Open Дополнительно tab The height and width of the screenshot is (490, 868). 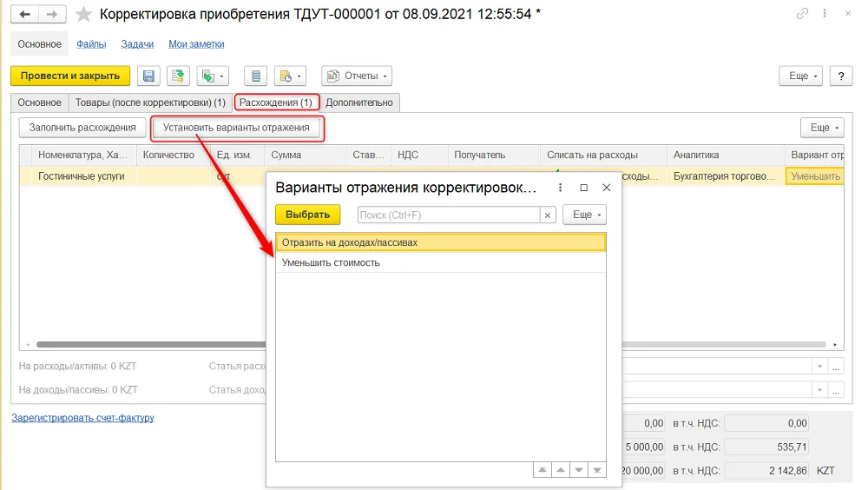tap(359, 103)
